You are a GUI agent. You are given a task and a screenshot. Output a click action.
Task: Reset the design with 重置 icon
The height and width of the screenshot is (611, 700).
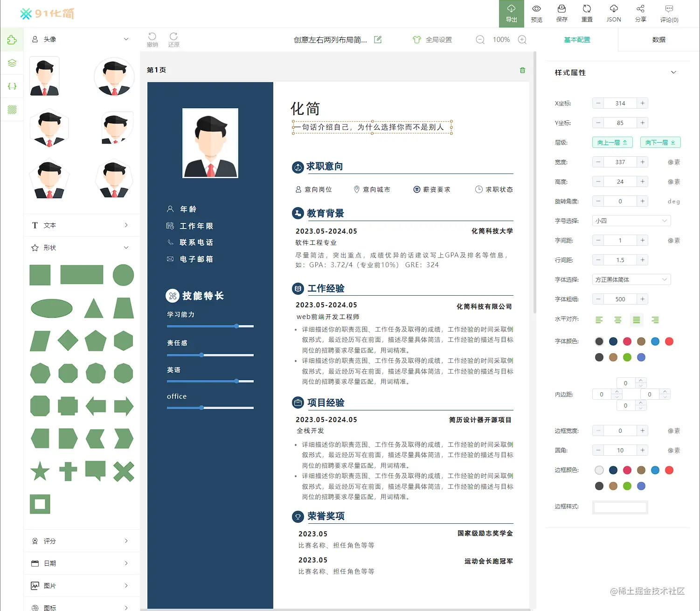click(x=587, y=14)
